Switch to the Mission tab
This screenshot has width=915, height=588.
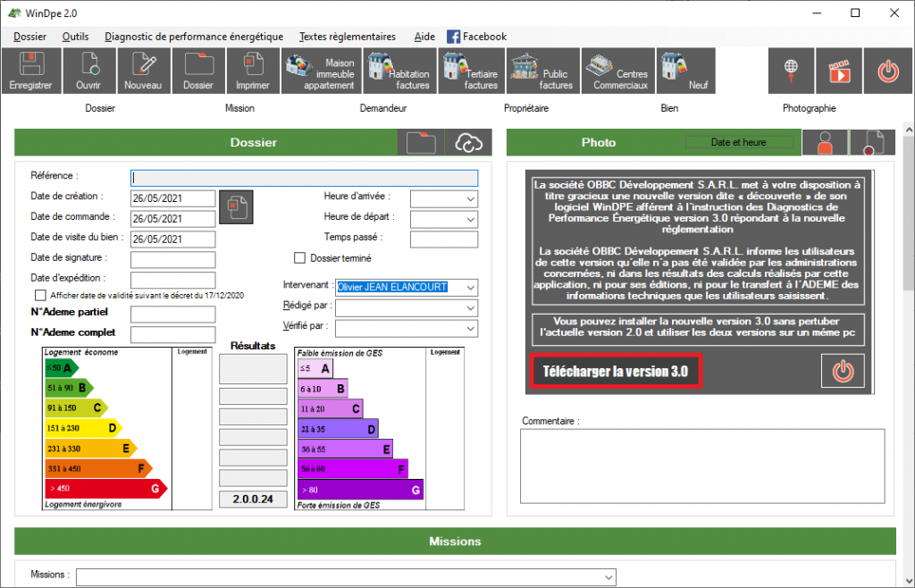pyautogui.click(x=239, y=108)
